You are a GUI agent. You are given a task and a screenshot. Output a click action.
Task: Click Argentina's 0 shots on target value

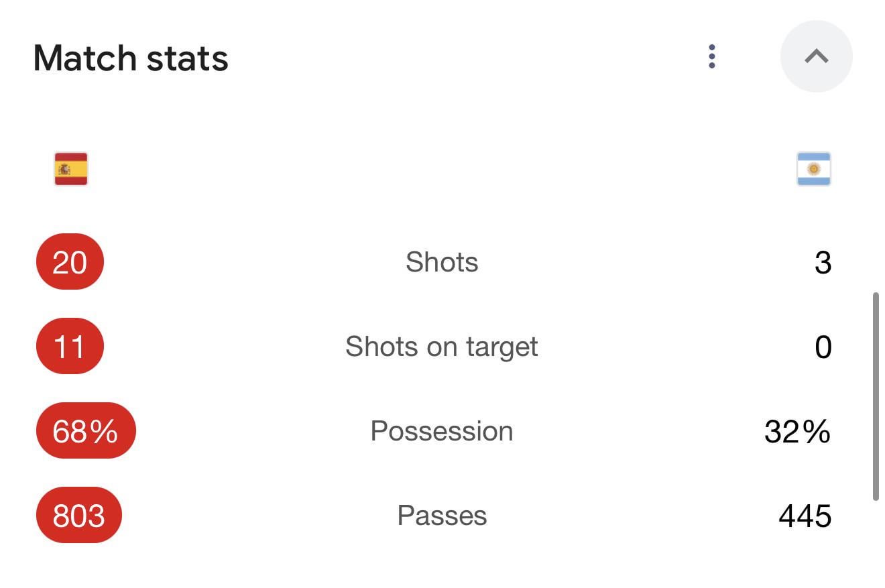pos(823,347)
